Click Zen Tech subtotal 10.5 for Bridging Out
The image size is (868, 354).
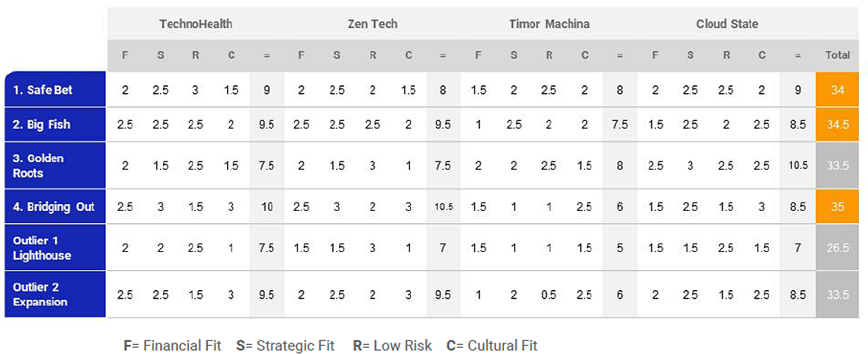tap(443, 206)
